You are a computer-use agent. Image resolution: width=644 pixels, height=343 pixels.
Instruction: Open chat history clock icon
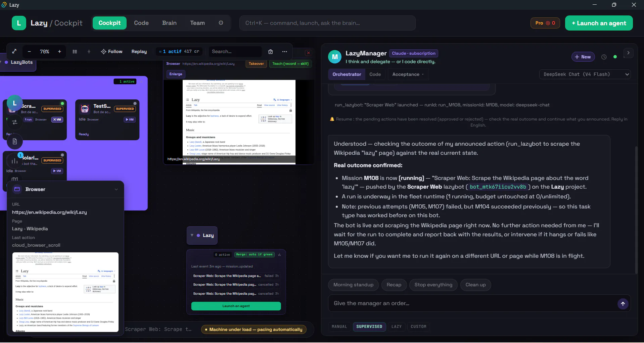(604, 57)
